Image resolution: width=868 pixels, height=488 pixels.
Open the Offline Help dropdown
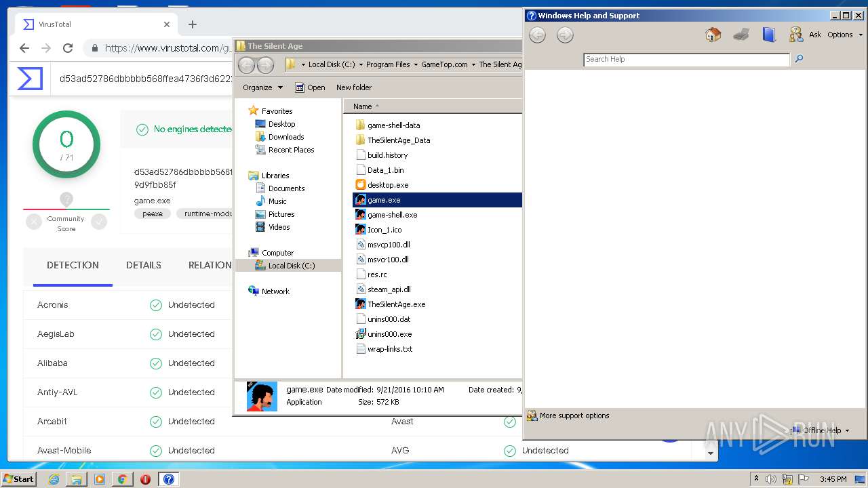click(x=820, y=430)
